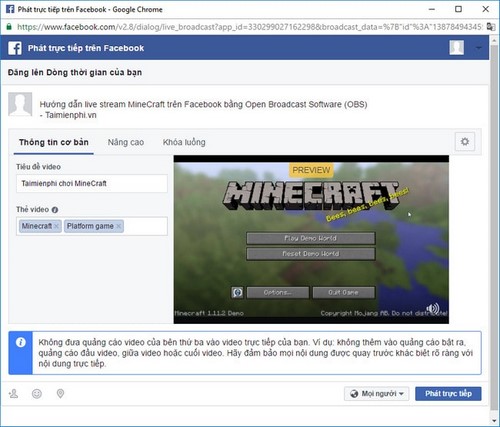This screenshot has width=500, height=427.
Task: Click the tag people icon at bottom
Action: 14,394
